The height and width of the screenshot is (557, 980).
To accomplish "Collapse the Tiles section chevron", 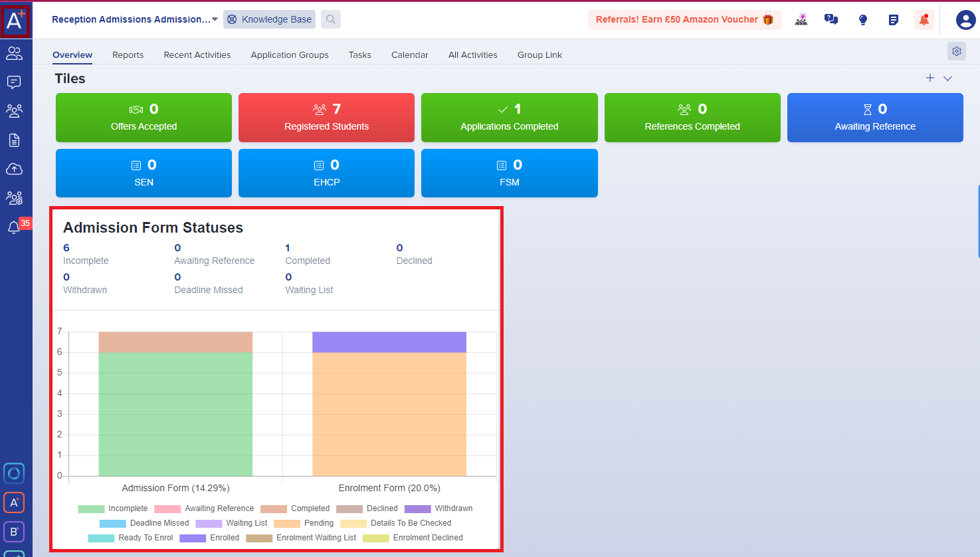I will coord(948,78).
